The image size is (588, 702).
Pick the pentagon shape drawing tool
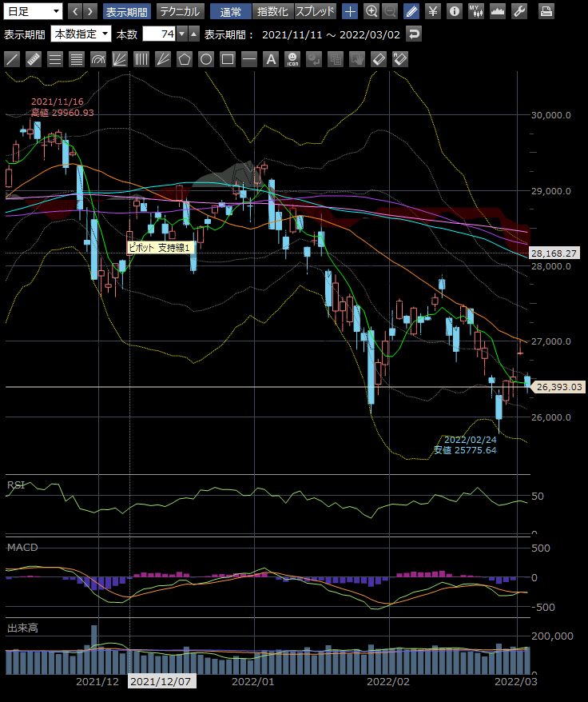pyautogui.click(x=185, y=59)
